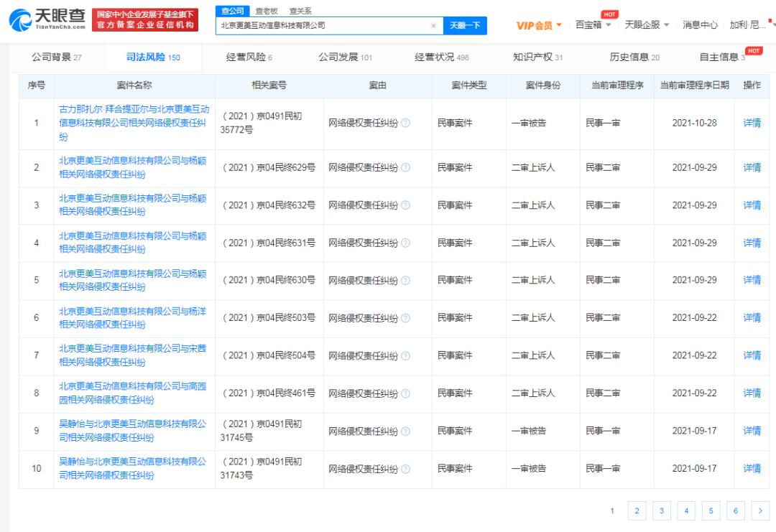
Task: Click help icon beside row 8 case cause
Action: point(406,393)
